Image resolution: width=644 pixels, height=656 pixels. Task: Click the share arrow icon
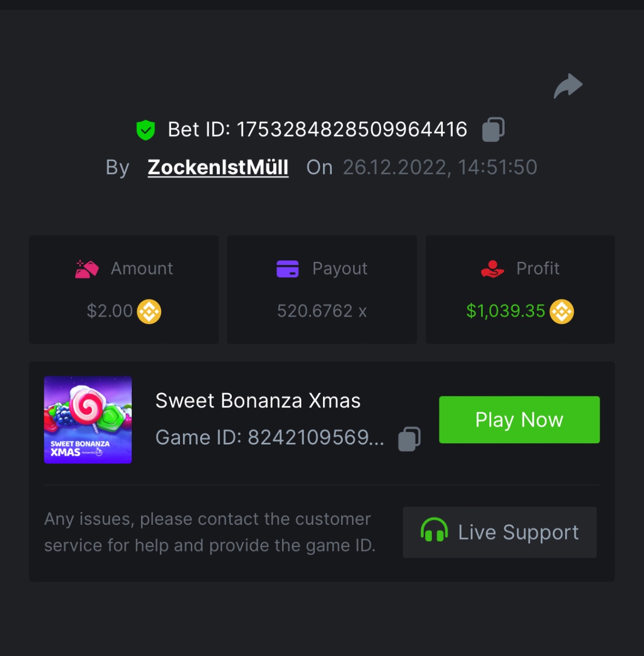tap(568, 86)
